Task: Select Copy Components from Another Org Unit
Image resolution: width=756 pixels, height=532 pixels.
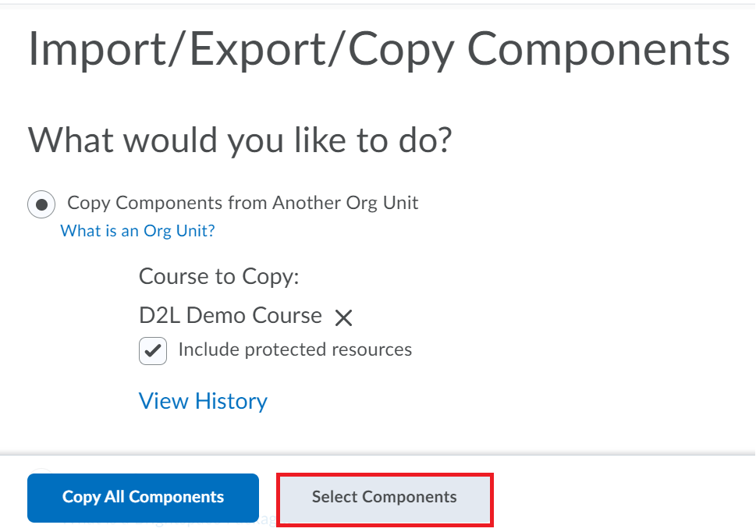Action: [x=41, y=204]
